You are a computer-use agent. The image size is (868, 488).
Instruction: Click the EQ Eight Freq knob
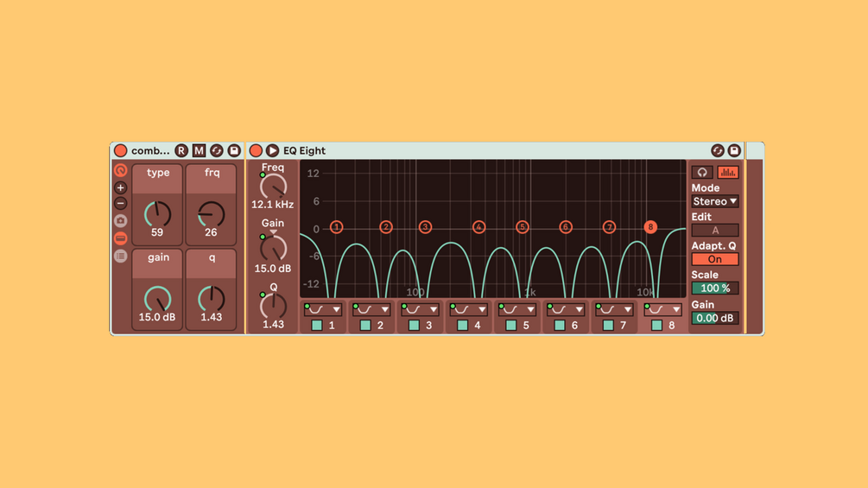pyautogui.click(x=274, y=187)
